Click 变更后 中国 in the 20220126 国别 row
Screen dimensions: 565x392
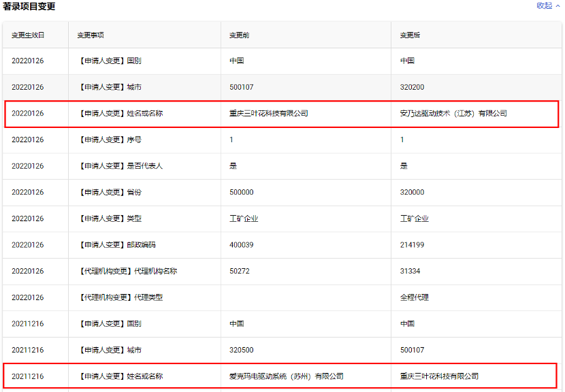click(407, 61)
